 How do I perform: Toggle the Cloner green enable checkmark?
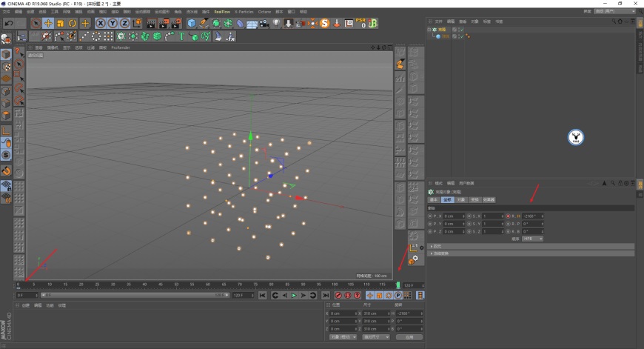pyautogui.click(x=461, y=30)
